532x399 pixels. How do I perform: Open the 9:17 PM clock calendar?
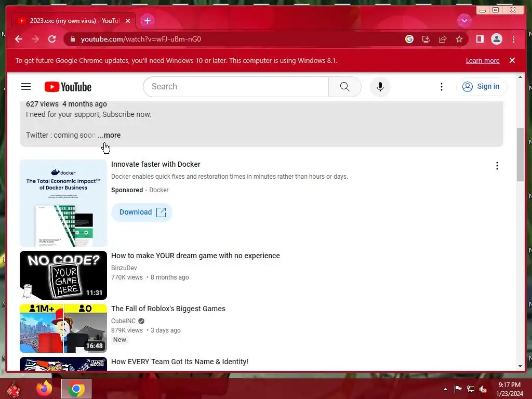[509, 389]
